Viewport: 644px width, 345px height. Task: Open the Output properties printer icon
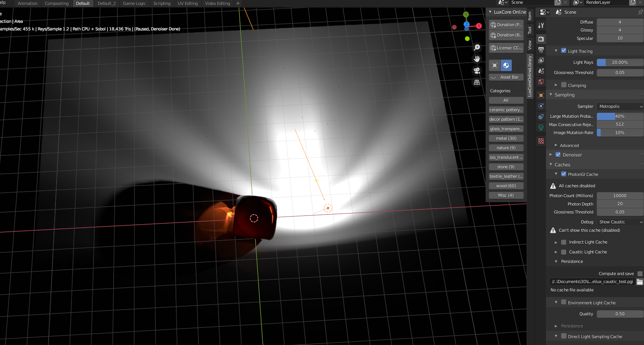tap(541, 49)
